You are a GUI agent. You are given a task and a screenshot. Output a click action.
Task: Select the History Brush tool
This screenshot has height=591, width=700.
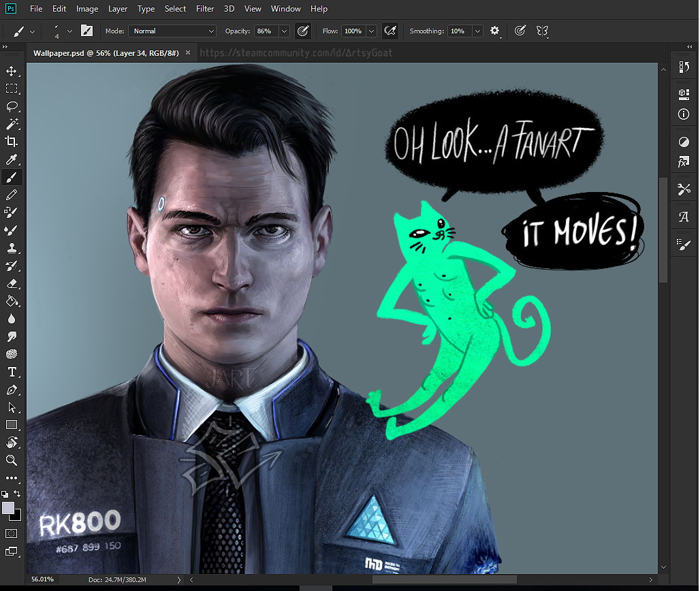[x=11, y=266]
